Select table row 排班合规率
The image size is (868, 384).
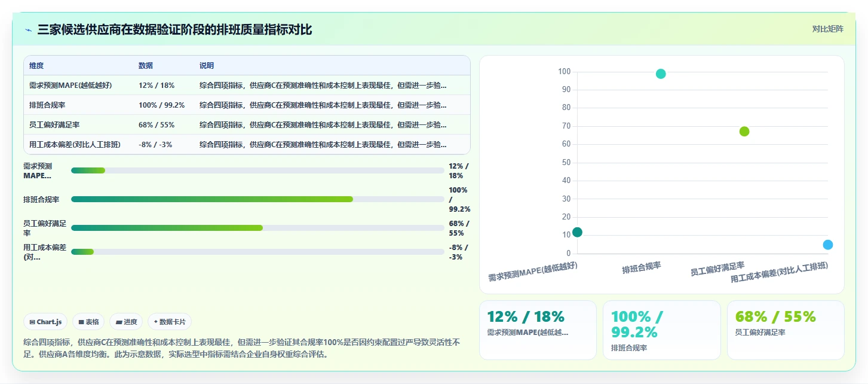click(247, 105)
